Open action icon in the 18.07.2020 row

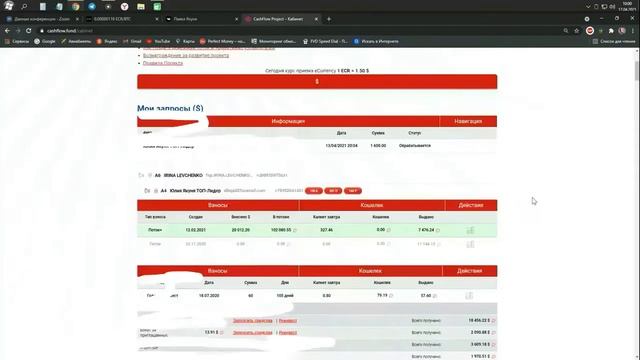[x=469, y=296]
